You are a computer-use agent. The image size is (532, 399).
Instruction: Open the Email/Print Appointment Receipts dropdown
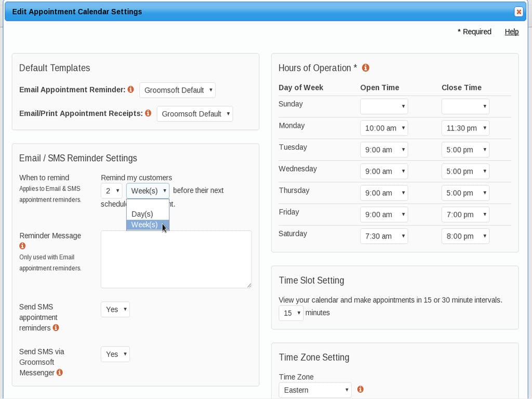click(x=194, y=114)
